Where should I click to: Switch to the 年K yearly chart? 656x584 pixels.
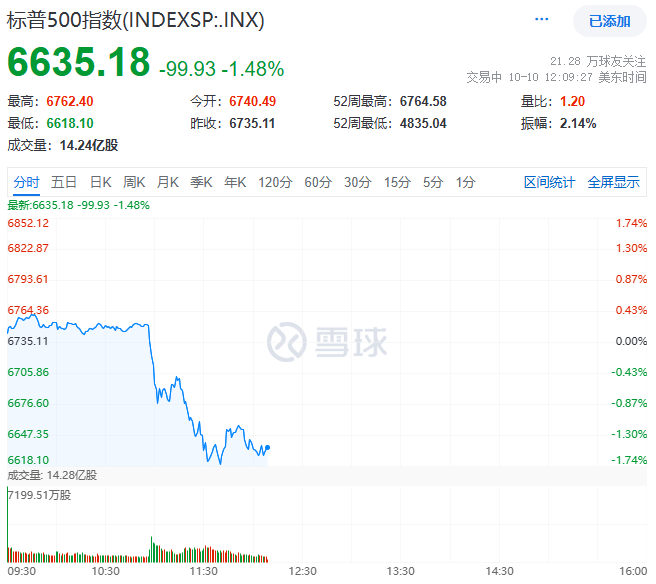tap(235, 182)
